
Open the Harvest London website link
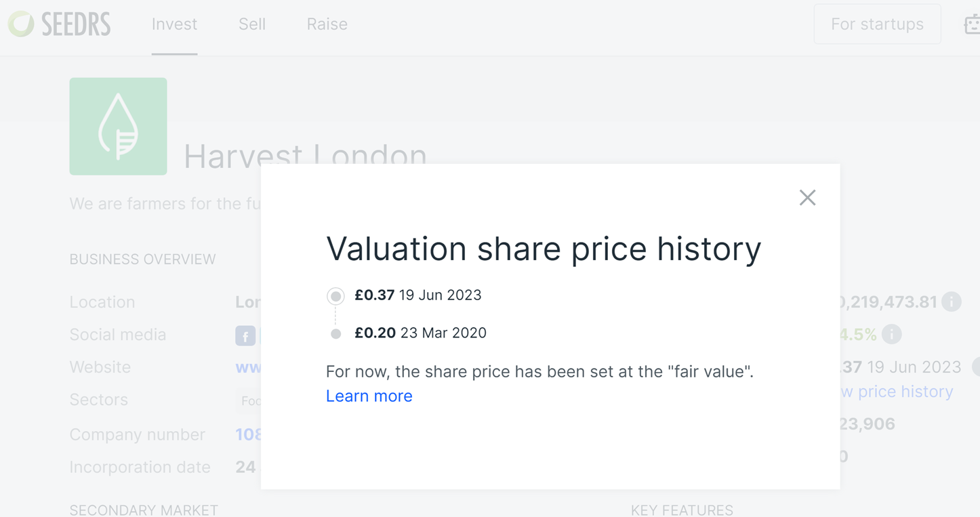coord(248,367)
